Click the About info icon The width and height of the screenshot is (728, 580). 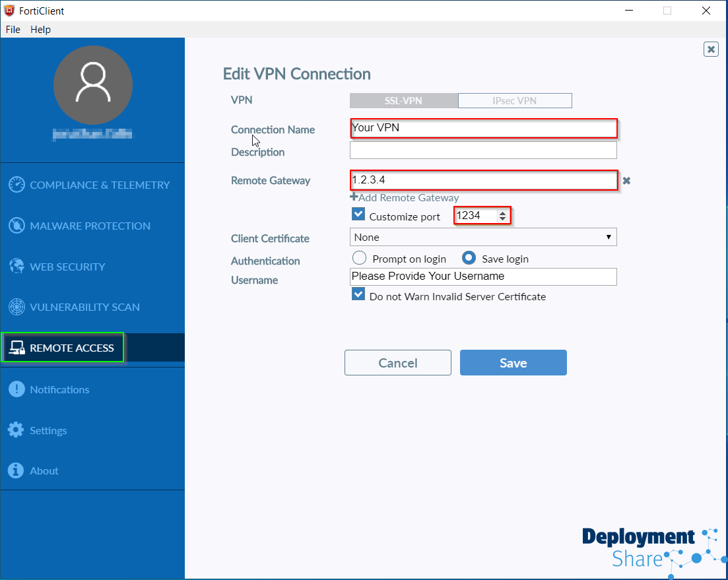16,470
